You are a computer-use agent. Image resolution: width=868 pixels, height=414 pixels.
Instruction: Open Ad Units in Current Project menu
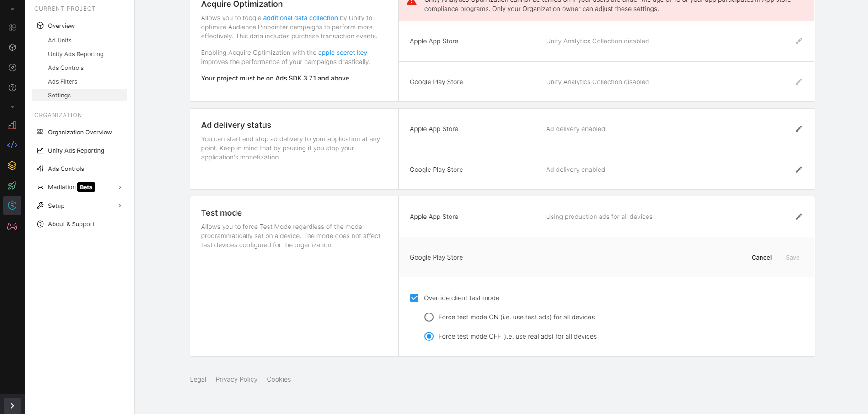[x=60, y=40]
